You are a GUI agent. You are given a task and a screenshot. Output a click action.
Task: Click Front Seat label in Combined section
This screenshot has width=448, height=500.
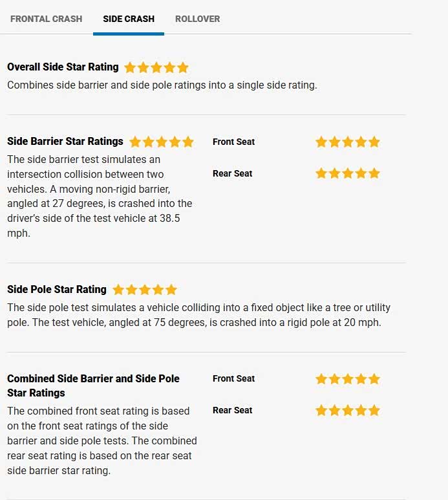pyautogui.click(x=233, y=378)
